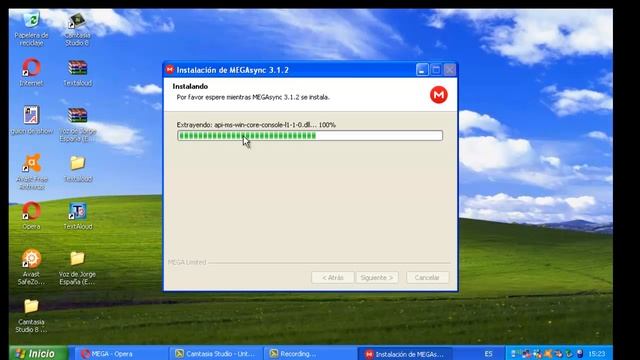Select the TextAloud WinRAR archive icon
Screen dimensions: 640x360
[77, 68]
